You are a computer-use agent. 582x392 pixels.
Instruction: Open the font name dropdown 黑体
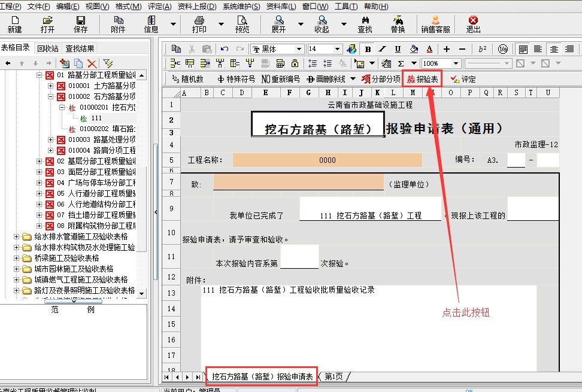click(x=299, y=49)
